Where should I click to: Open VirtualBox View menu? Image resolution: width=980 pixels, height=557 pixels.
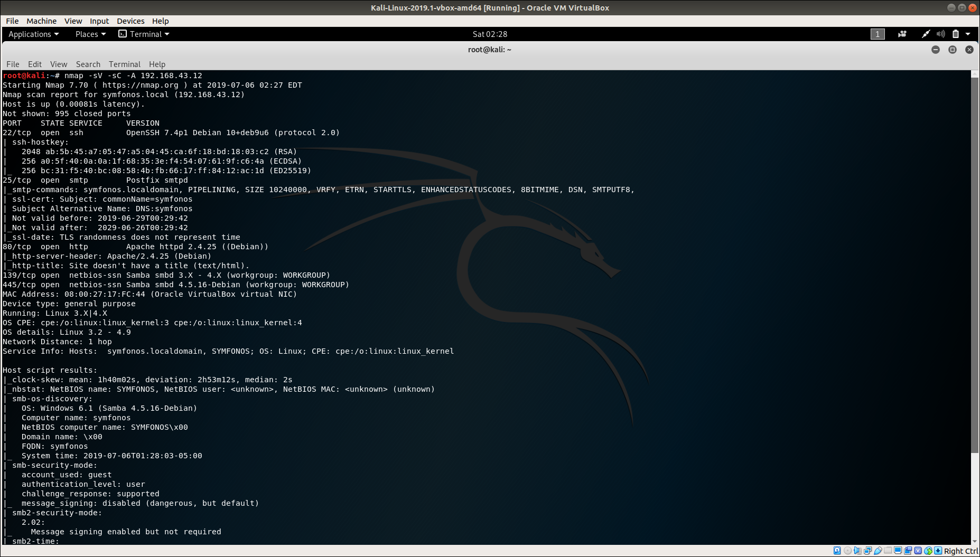pyautogui.click(x=73, y=21)
